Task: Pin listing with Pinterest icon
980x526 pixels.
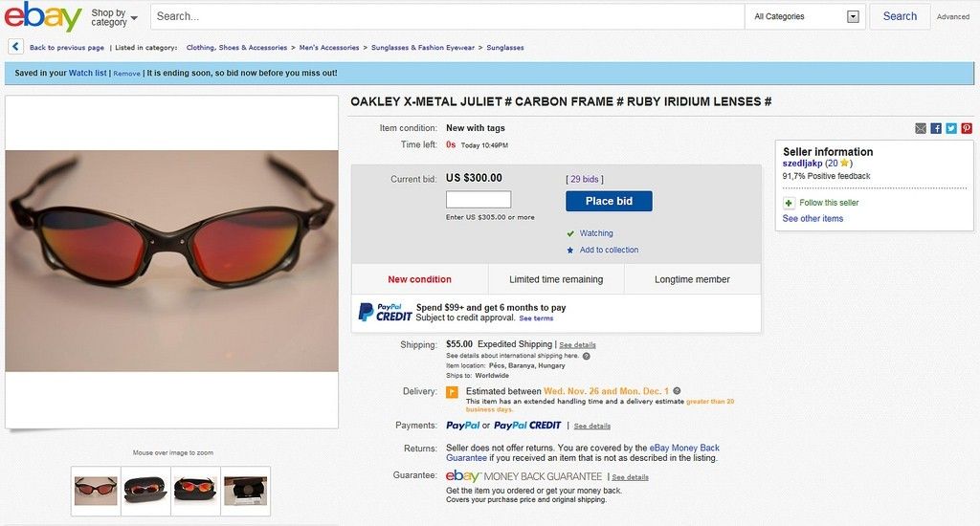Action: 967,128
